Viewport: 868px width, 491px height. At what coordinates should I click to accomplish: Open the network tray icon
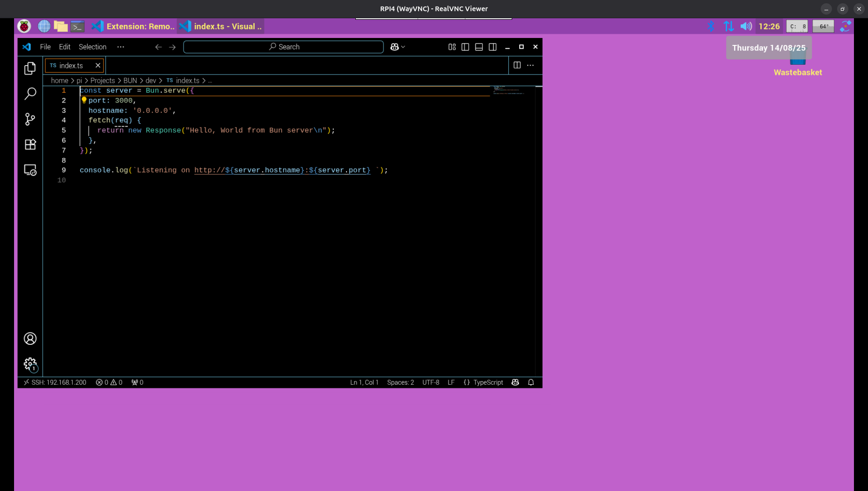click(x=728, y=26)
